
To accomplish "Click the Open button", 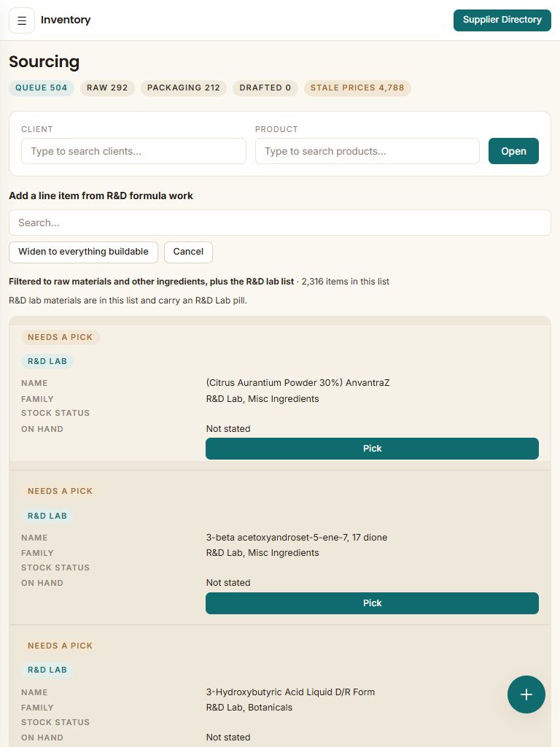I will click(x=513, y=151).
